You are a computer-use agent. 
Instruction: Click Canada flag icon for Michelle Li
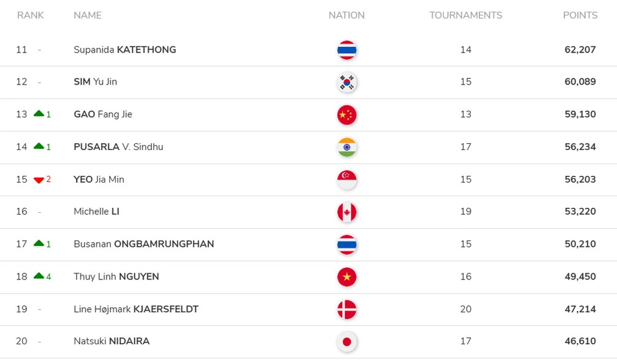tap(347, 212)
